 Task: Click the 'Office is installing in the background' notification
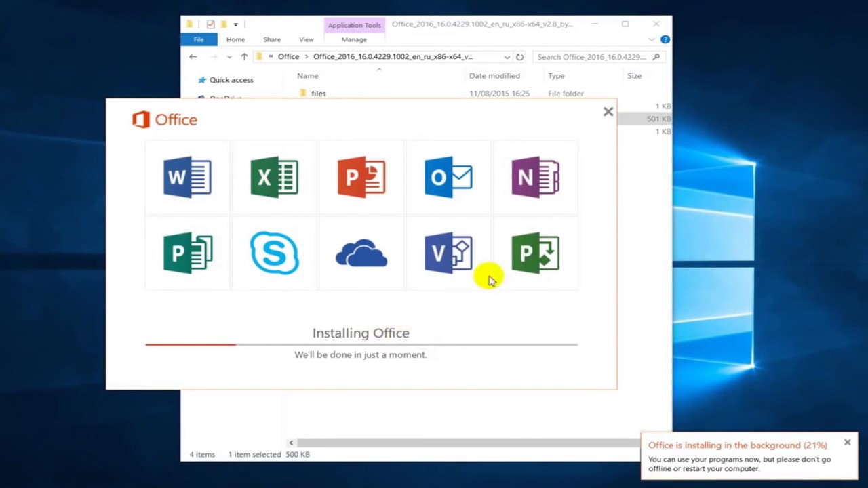pyautogui.click(x=749, y=455)
